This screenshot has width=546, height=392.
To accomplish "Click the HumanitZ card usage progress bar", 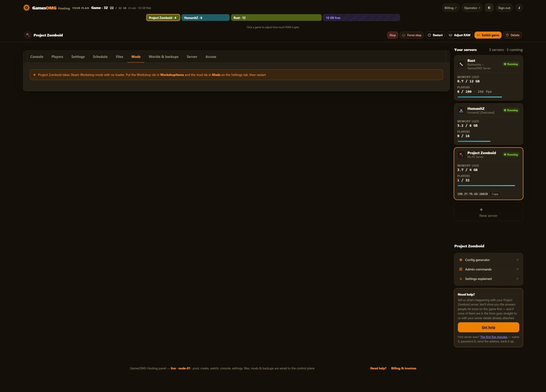I will point(488,141).
